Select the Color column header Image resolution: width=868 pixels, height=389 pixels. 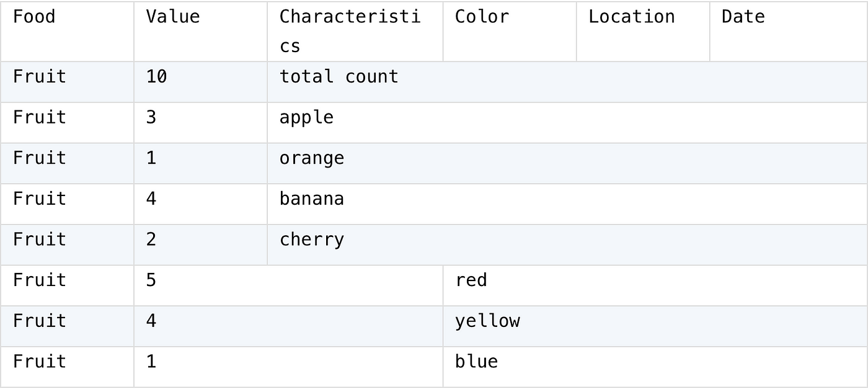click(x=510, y=32)
